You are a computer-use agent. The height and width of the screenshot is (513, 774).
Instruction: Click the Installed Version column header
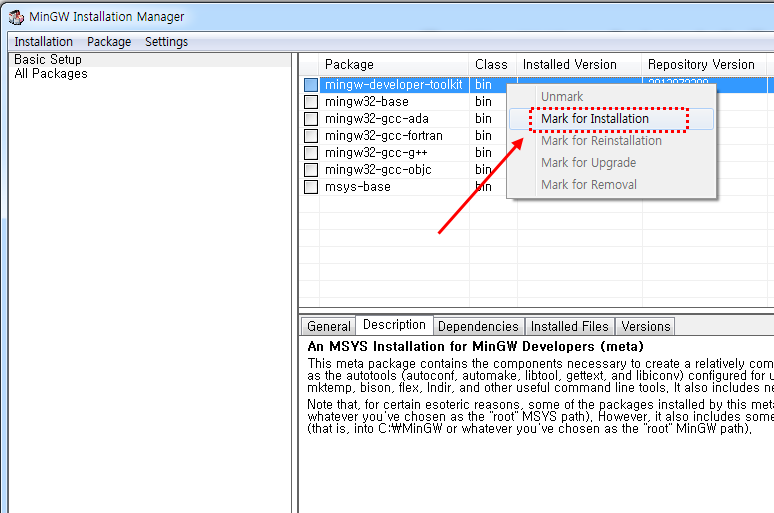click(579, 65)
